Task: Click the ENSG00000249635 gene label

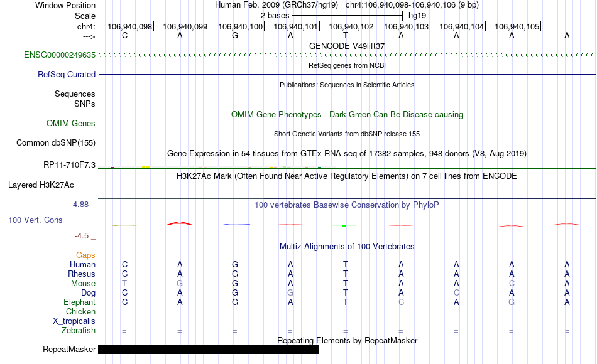Action: pyautogui.click(x=60, y=55)
